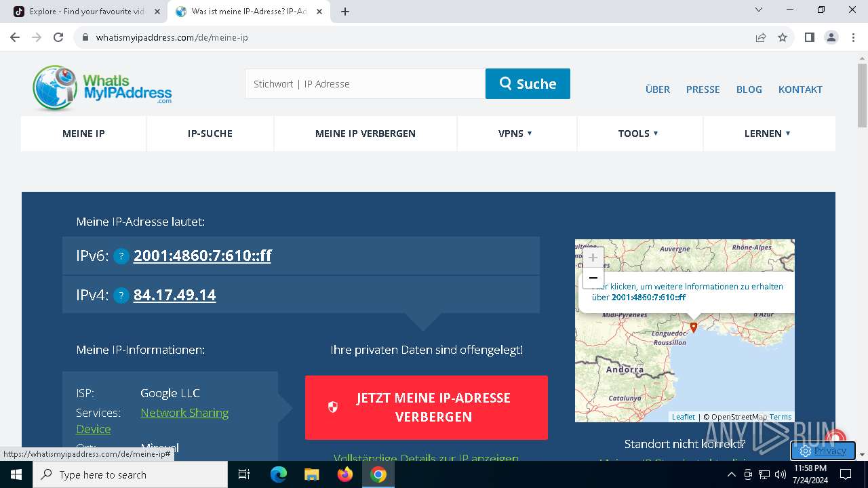Launch Firefox from taskbar
Screen dimensions: 868x488
[x=345, y=474]
